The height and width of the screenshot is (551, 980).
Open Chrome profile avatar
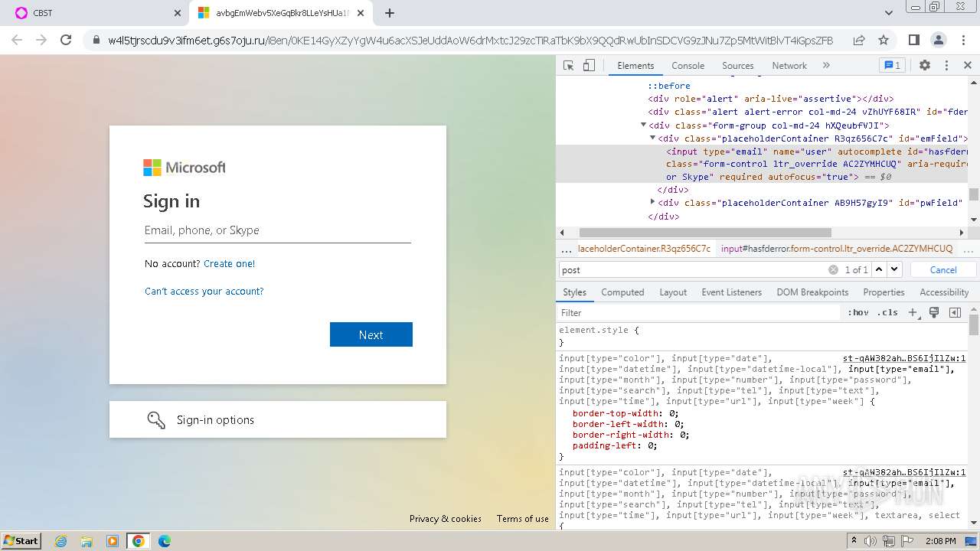click(x=938, y=40)
